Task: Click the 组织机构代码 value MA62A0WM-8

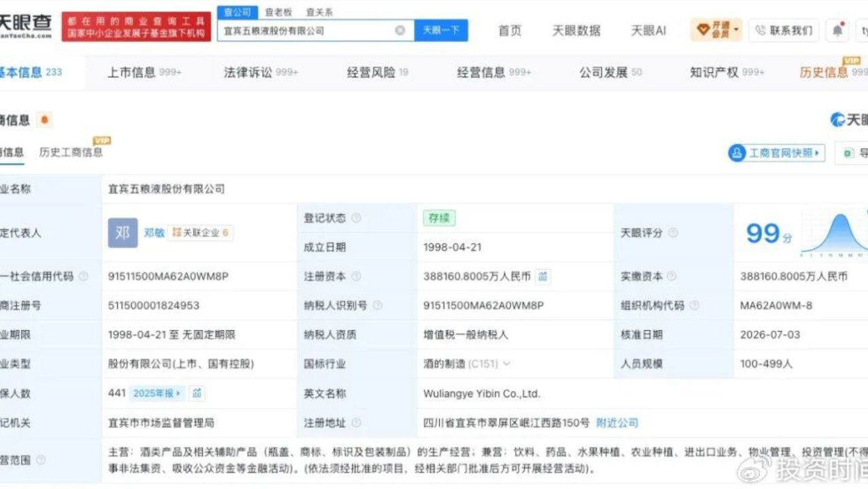Action: pos(776,306)
